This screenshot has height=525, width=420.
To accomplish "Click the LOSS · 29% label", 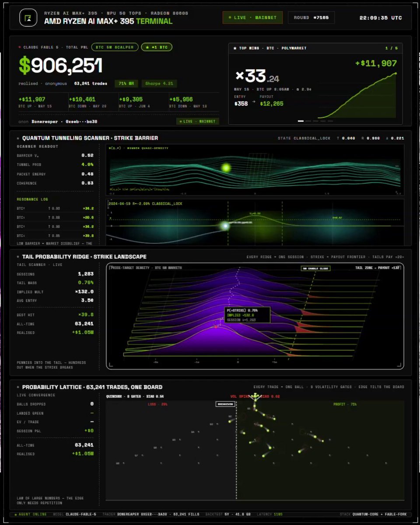I will click(157, 404).
